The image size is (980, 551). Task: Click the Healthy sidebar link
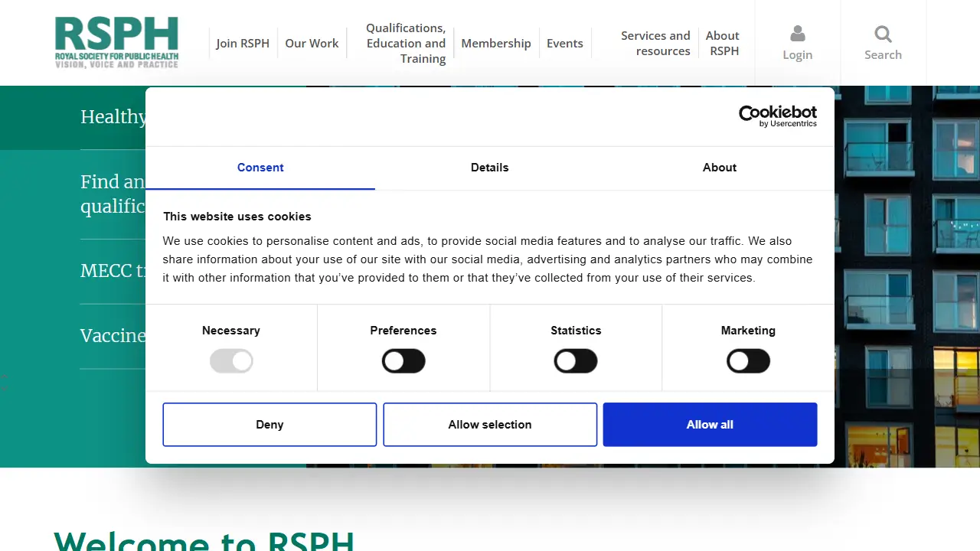click(x=113, y=117)
